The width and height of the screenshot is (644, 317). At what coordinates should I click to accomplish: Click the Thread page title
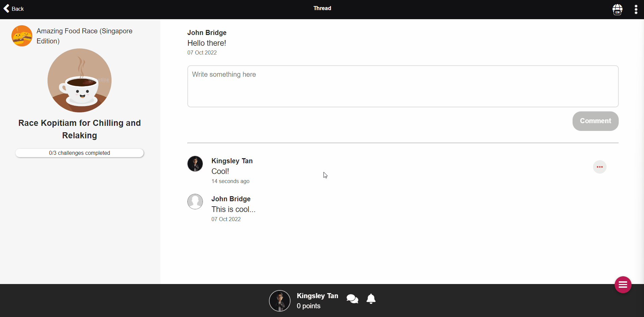(x=322, y=8)
